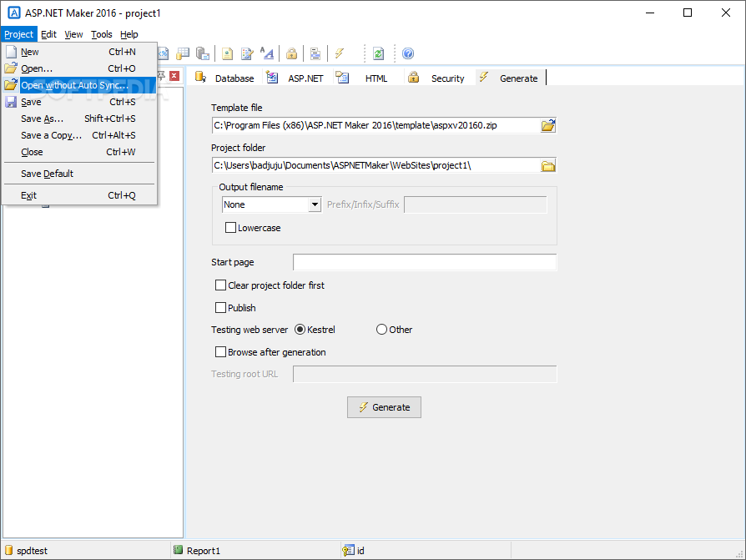Click the database table setup toolbar icon

pyautogui.click(x=183, y=53)
